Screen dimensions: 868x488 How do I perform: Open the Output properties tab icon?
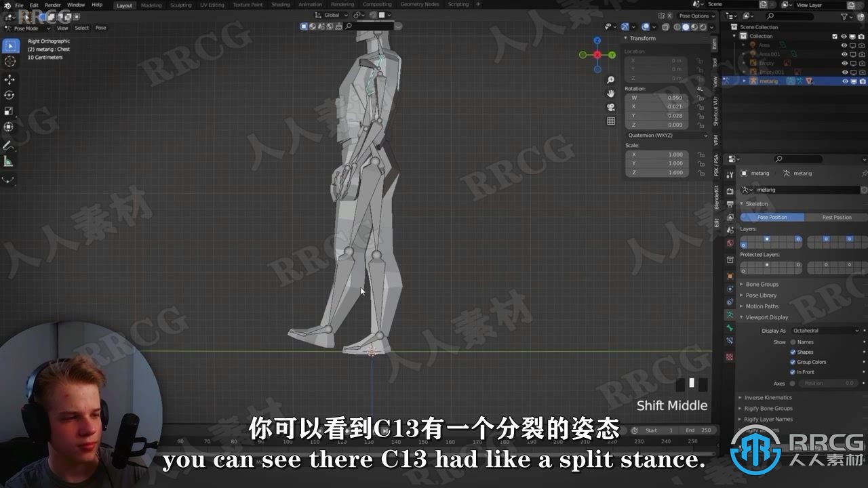(730, 204)
